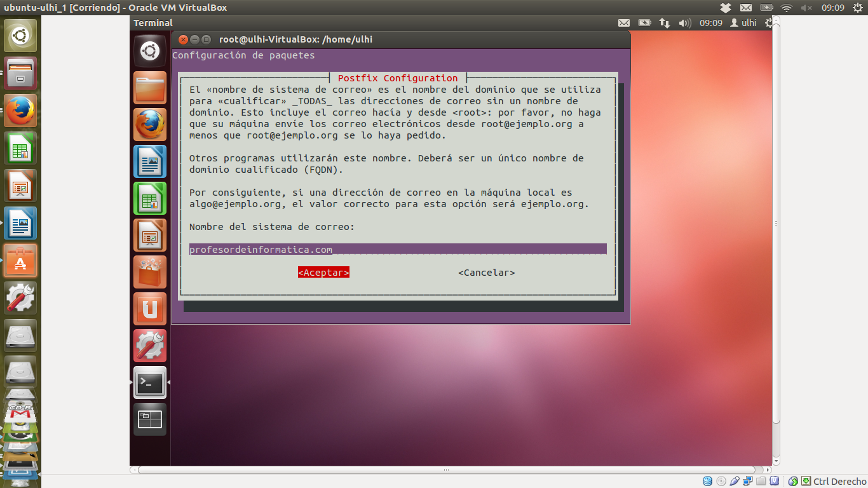Select the Terminal icon in the VM launcher
Image resolution: width=868 pixels, height=488 pixels.
[x=150, y=383]
